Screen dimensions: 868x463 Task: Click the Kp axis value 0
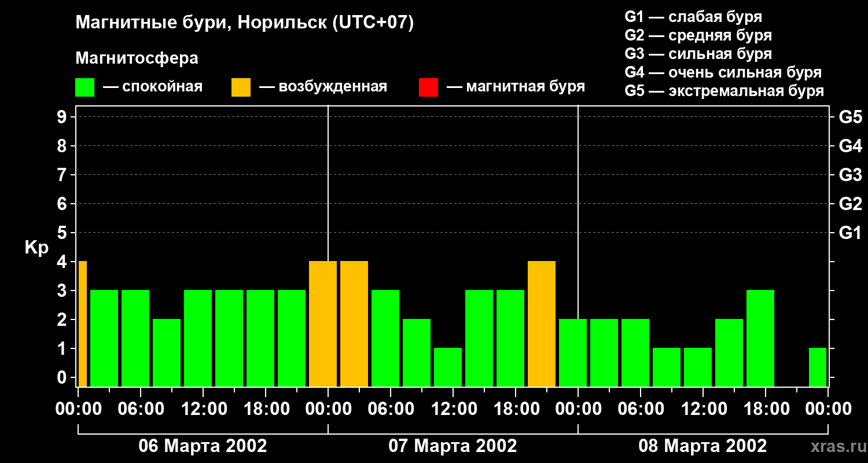coord(63,377)
